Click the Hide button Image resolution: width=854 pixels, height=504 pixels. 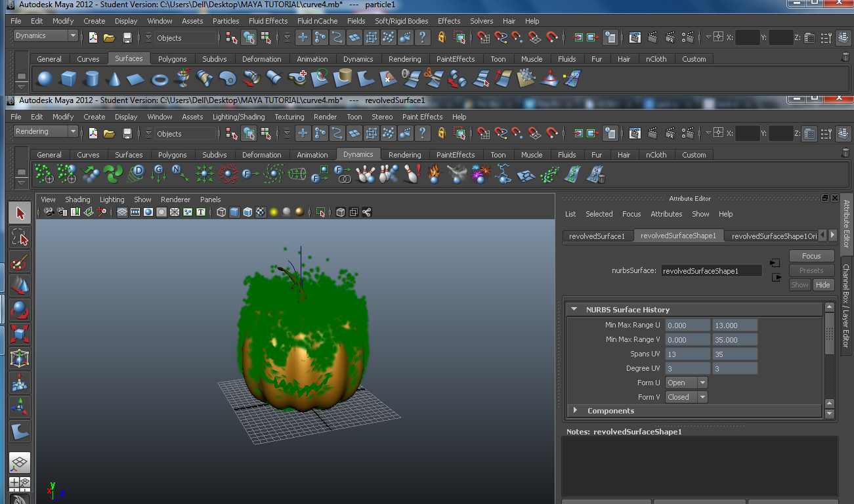click(x=823, y=285)
